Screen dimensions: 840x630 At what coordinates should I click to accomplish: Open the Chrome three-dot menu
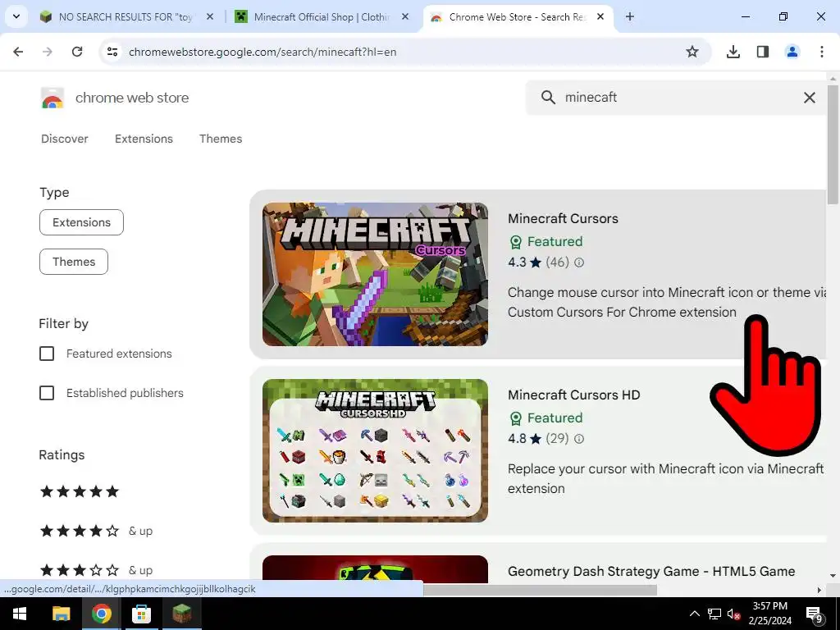coord(822,52)
